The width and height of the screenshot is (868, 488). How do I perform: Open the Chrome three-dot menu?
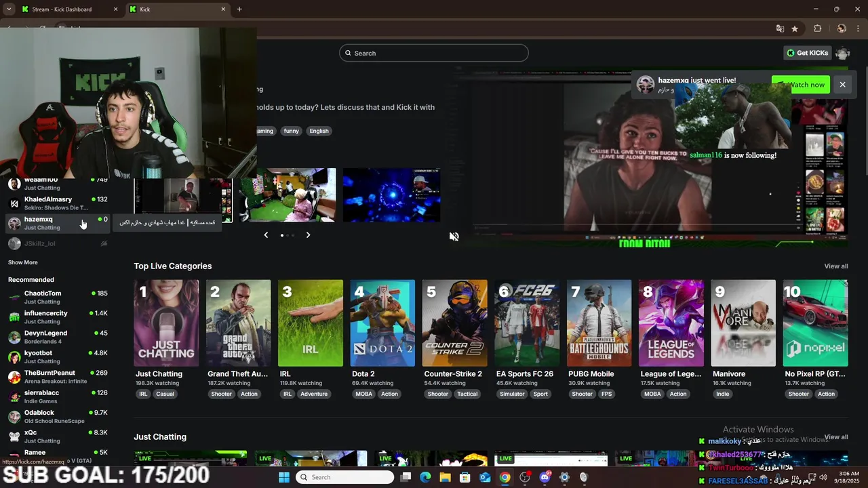[859, 28]
